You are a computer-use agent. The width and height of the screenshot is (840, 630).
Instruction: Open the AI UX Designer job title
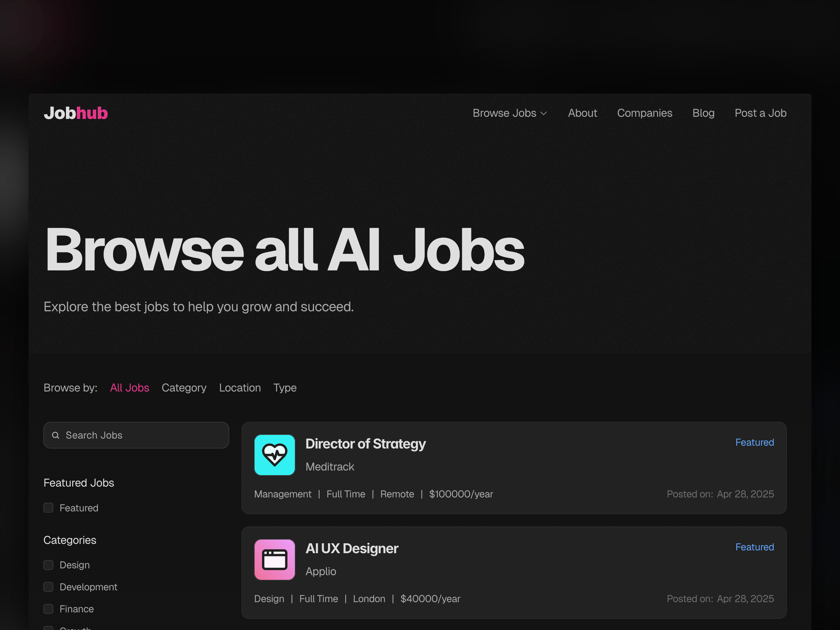pos(352,549)
